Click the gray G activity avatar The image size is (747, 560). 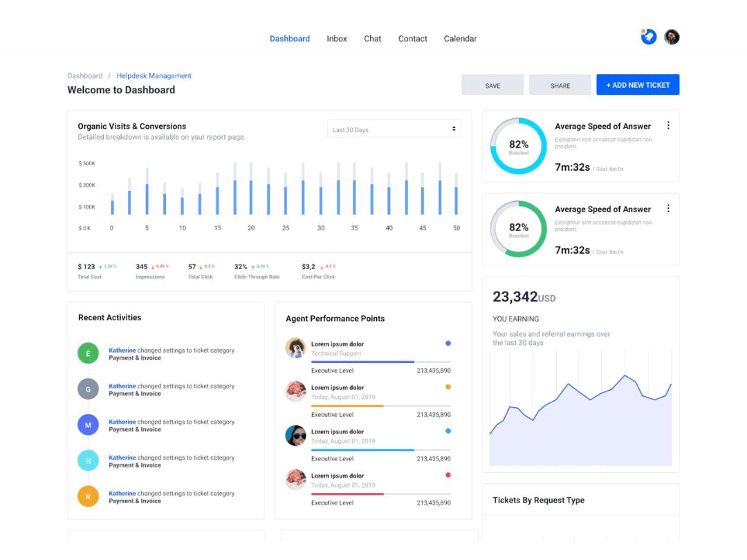(88, 389)
